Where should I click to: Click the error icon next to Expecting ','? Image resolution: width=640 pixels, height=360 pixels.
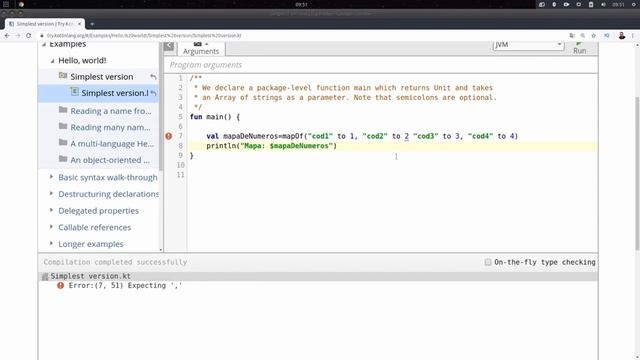click(60, 285)
